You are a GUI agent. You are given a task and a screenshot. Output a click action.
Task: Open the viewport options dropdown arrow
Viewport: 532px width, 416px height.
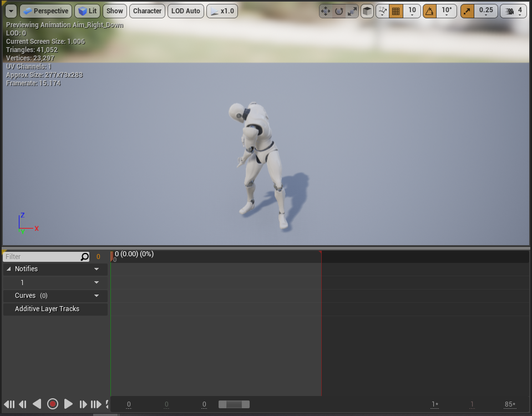pos(11,11)
